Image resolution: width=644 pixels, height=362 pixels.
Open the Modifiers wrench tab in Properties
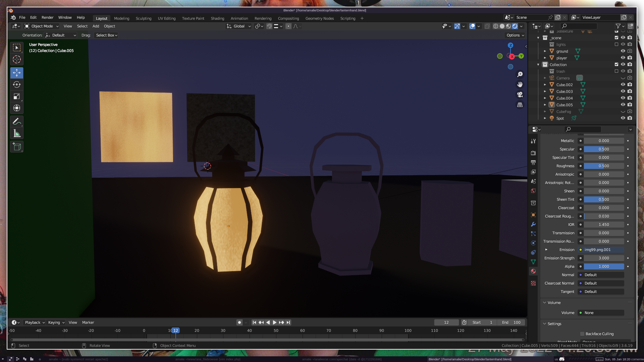coord(533,224)
